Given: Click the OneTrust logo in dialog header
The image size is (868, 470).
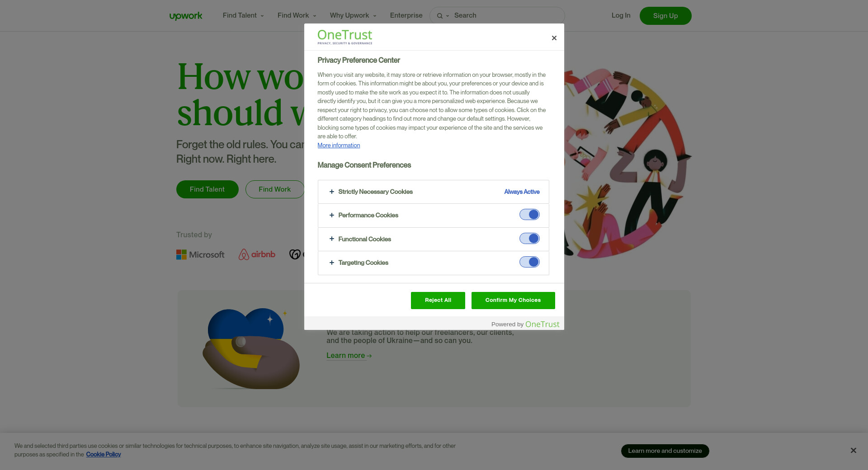Looking at the screenshot, I should (345, 37).
